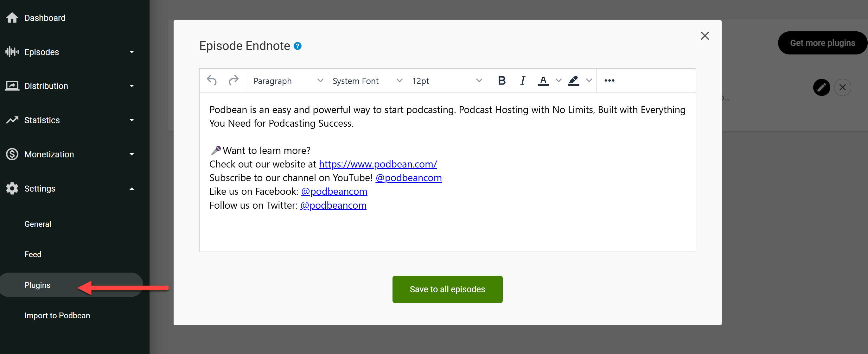The height and width of the screenshot is (354, 868).
Task: Toggle bold formatting
Action: point(501,80)
